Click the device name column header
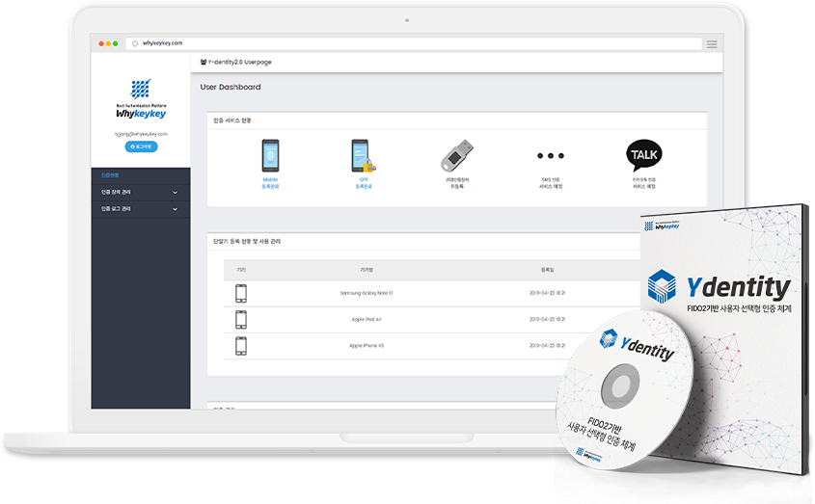 [x=367, y=270]
